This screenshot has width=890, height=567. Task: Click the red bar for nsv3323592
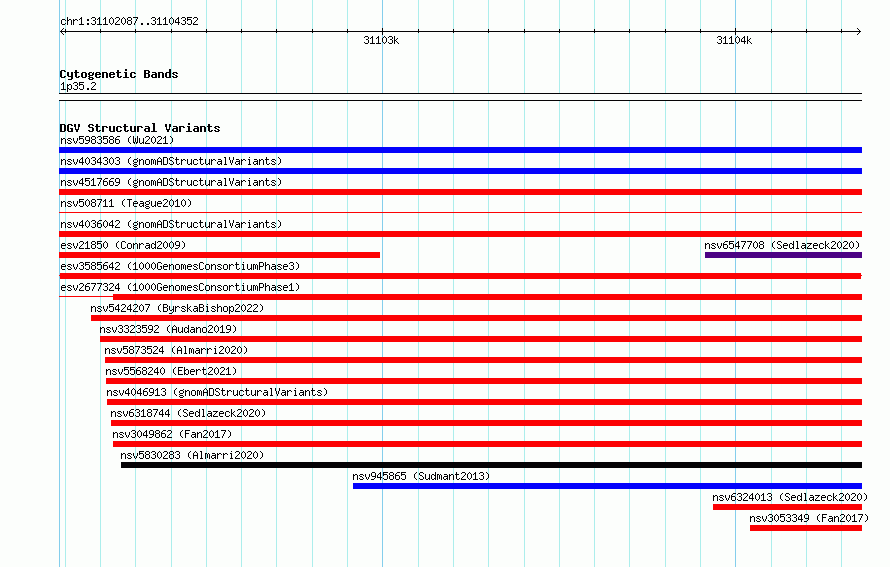481,339
